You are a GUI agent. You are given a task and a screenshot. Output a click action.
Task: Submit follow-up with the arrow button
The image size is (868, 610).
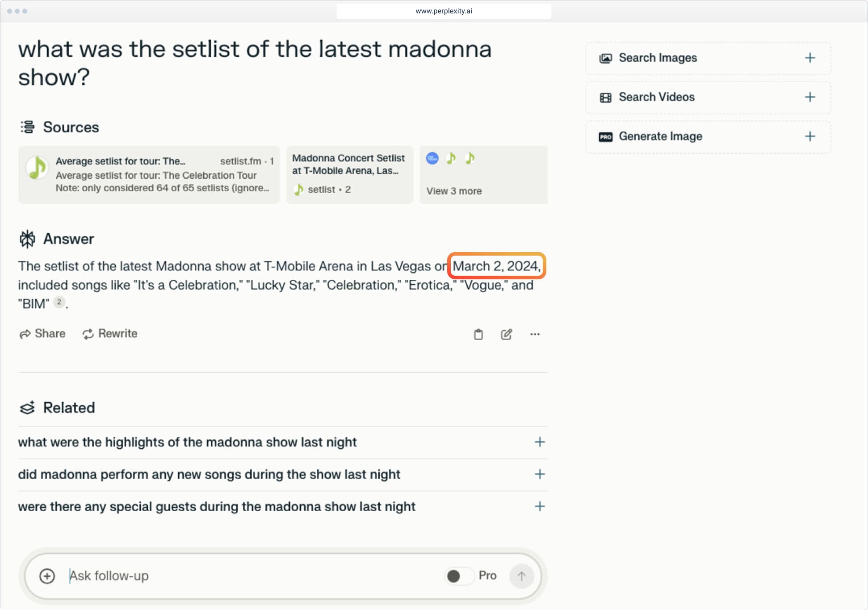click(x=521, y=576)
